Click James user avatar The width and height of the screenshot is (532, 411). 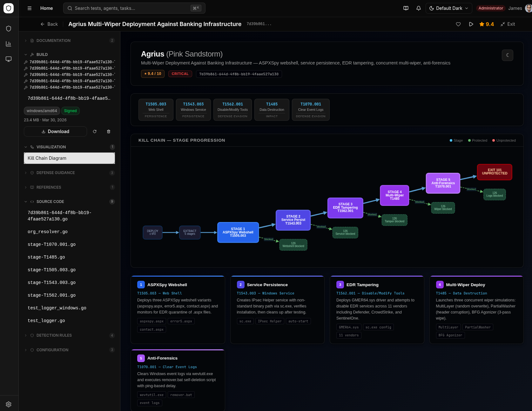[529, 8]
